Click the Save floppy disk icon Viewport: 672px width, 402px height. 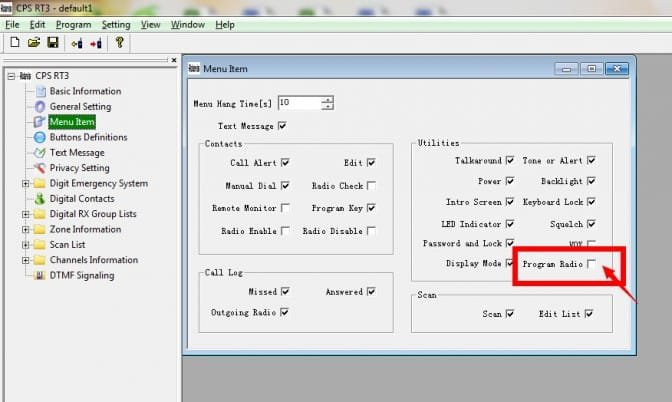point(53,42)
